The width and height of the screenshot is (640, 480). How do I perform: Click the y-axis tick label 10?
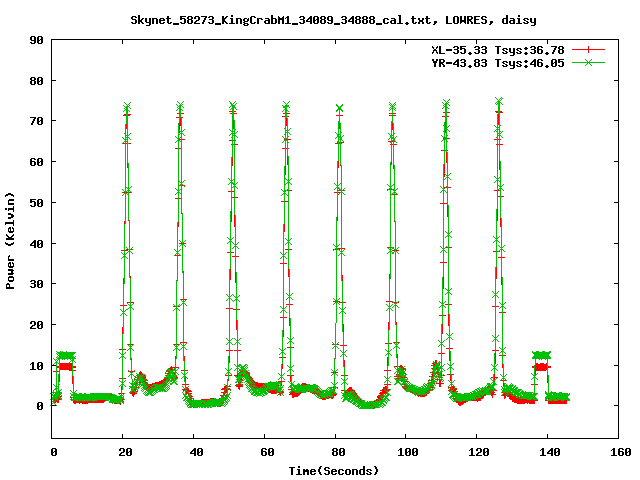tap(36, 366)
